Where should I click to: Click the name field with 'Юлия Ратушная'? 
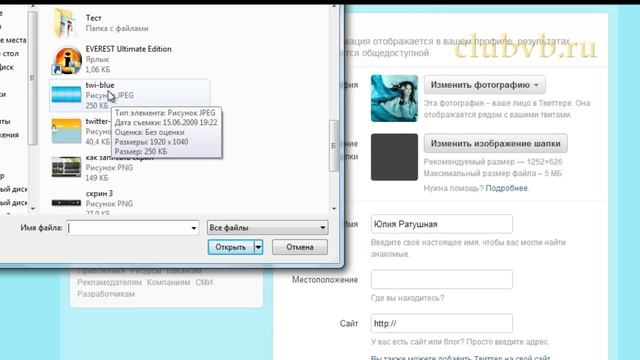point(442,224)
